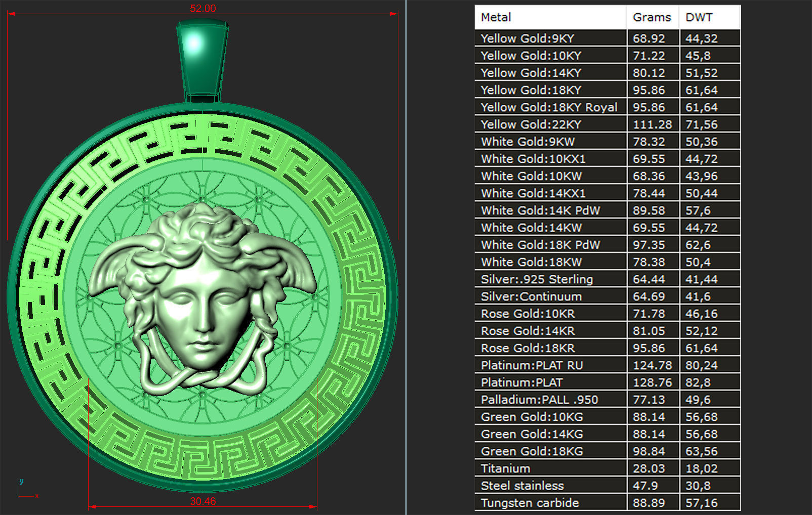812x515 pixels.
Task: Click the 51,52 DWT value
Action: (x=701, y=73)
